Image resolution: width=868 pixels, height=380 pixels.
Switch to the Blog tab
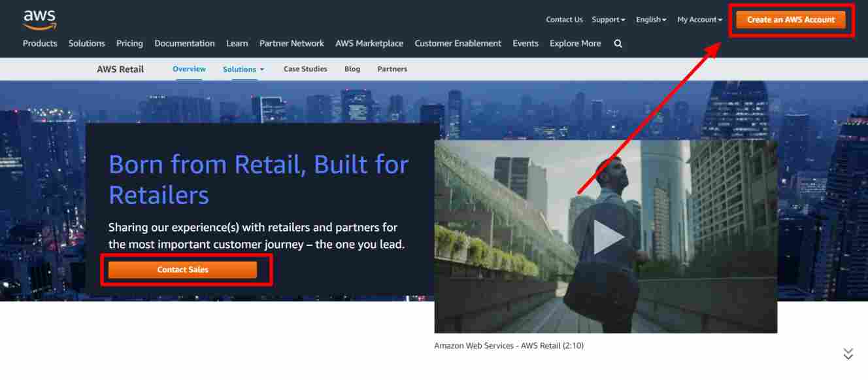[x=352, y=69]
